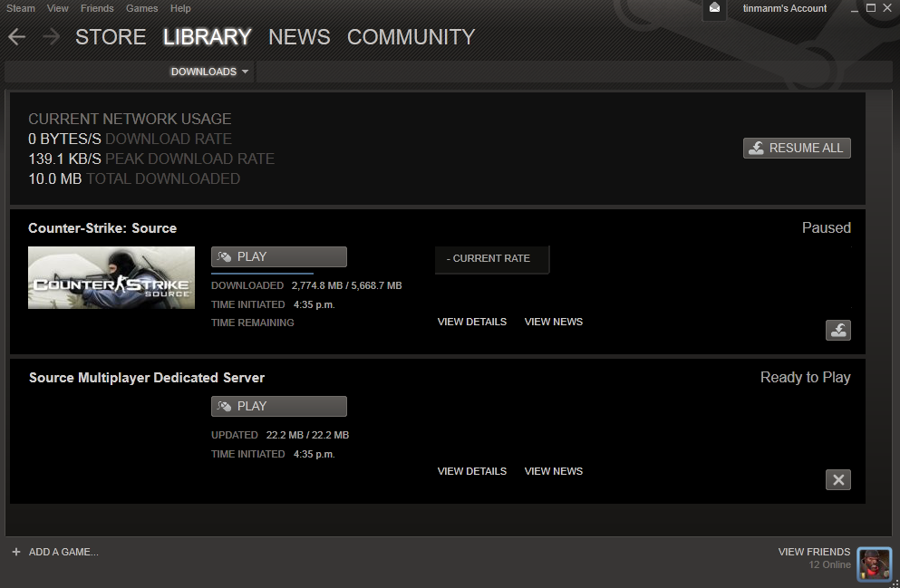
Task: Switch to the LIBRARY section
Action: click(x=208, y=37)
